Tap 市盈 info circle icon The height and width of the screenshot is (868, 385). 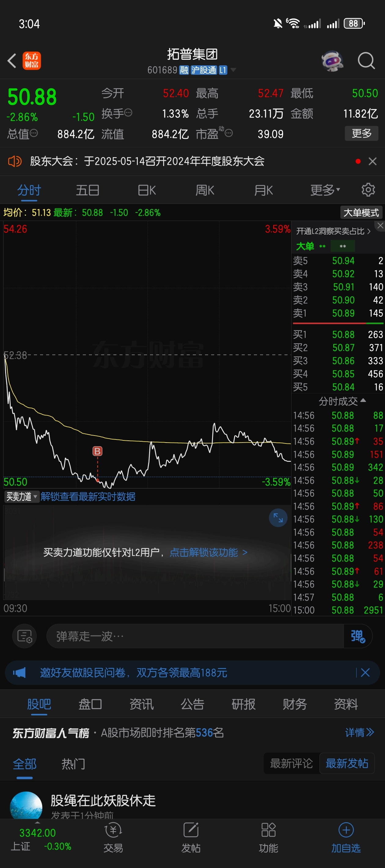pyautogui.click(x=229, y=133)
